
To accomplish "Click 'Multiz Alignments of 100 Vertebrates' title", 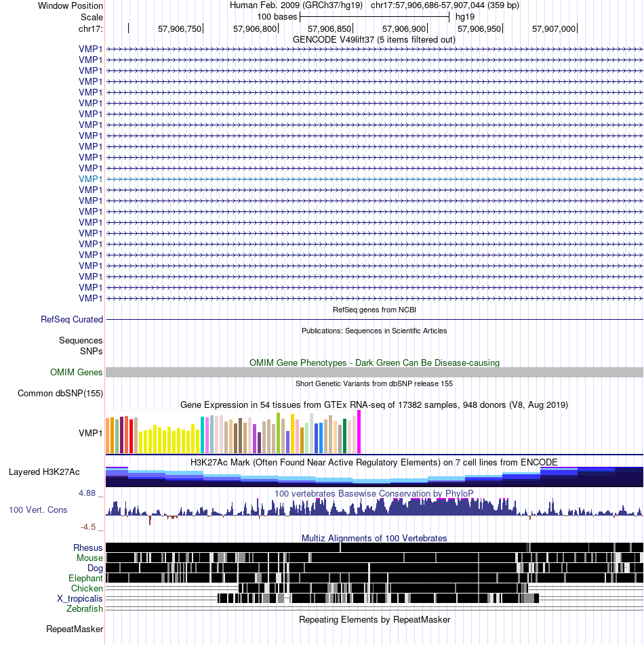I will (x=374, y=538).
